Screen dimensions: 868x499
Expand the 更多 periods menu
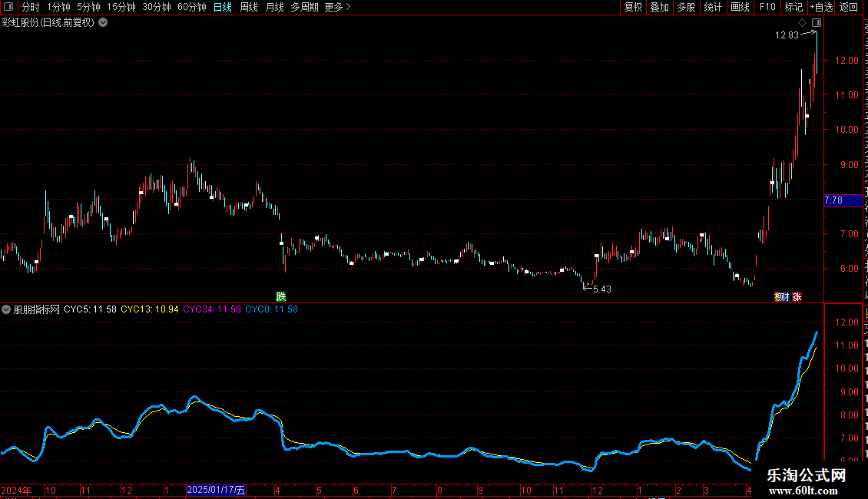click(x=338, y=7)
